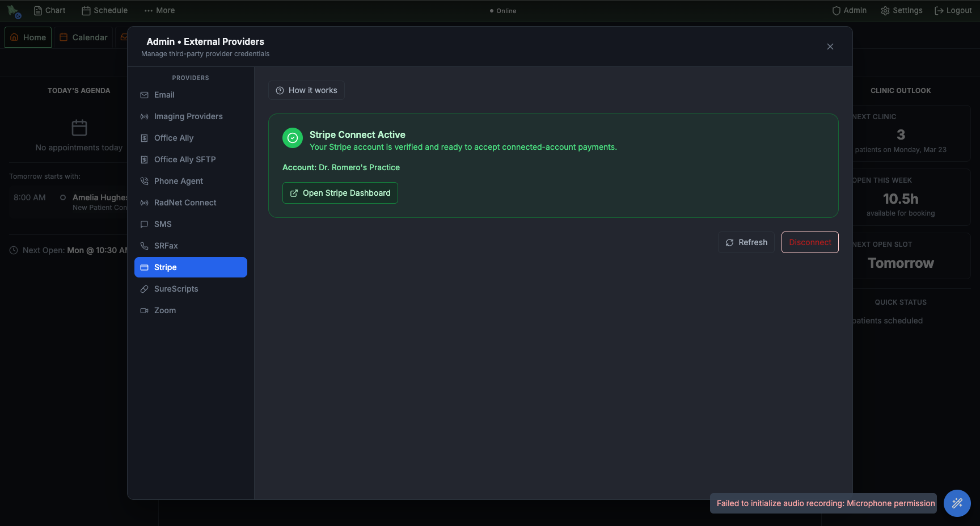
Task: Click the Stripe credit card icon
Action: (x=145, y=268)
